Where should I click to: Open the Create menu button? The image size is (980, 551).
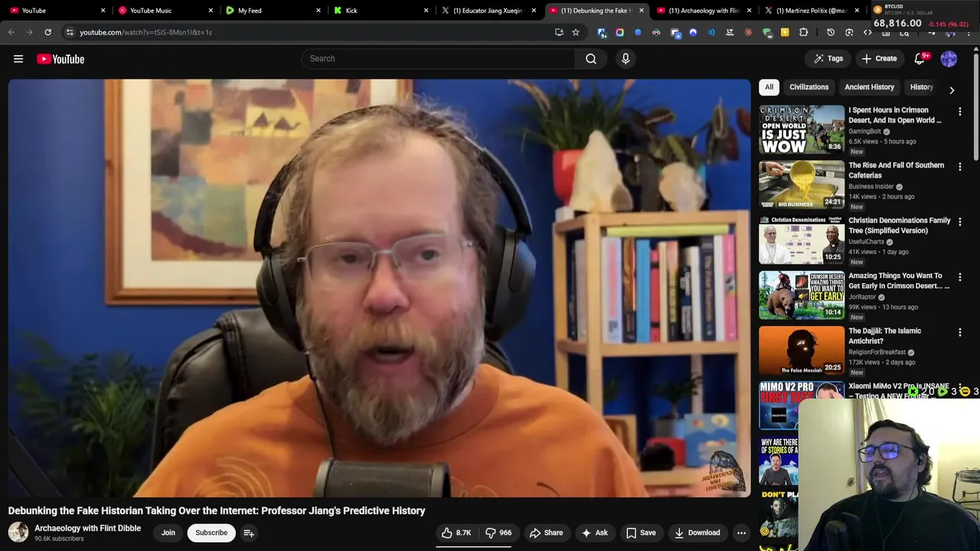(879, 59)
